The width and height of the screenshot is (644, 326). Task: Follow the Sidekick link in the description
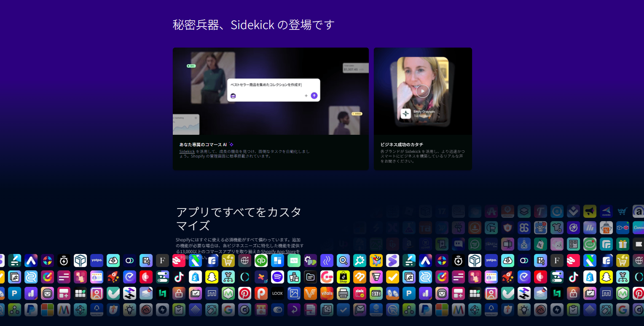187,151
